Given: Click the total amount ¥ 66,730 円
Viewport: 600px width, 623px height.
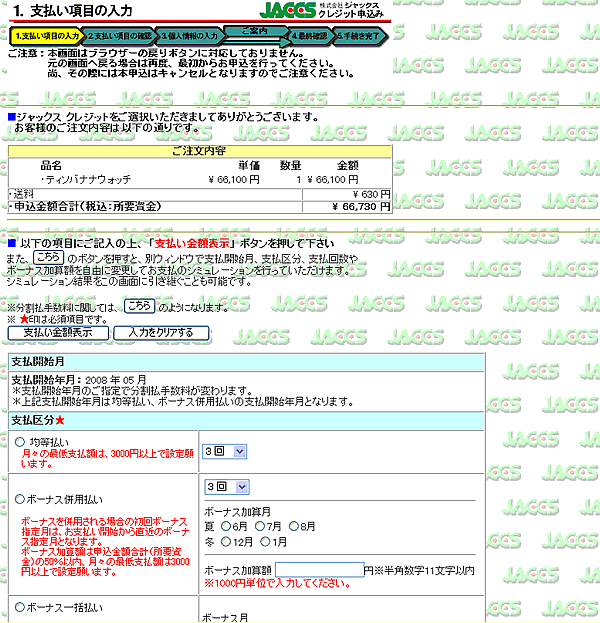Looking at the screenshot, I should [361, 207].
